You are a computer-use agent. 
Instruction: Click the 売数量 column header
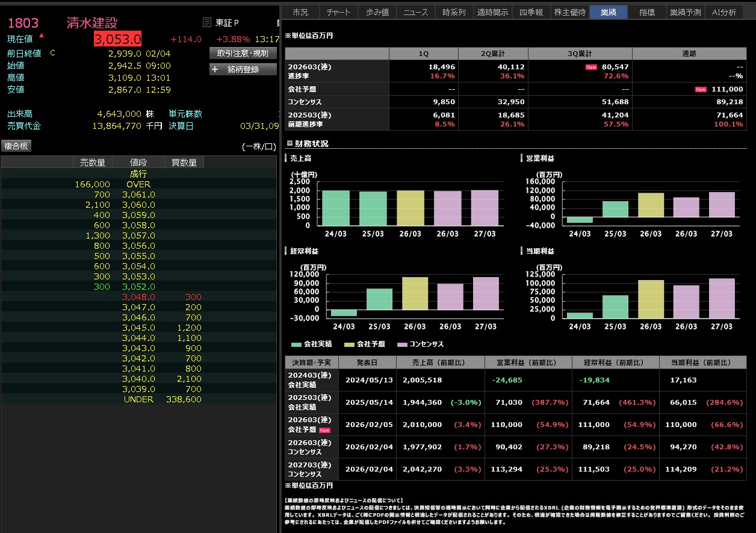[92, 162]
